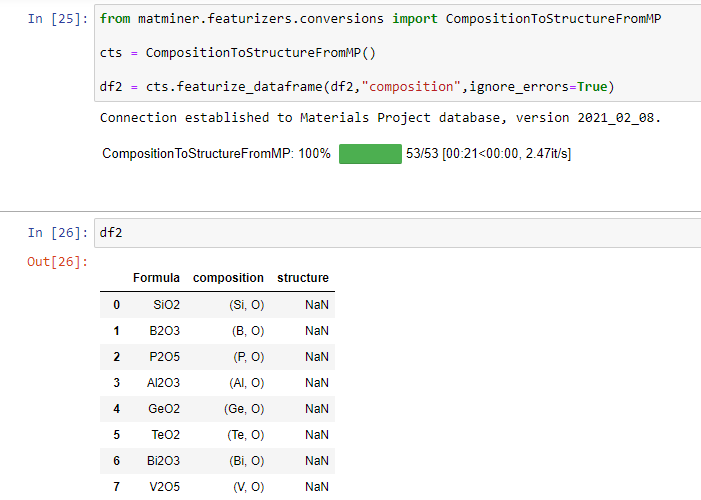The height and width of the screenshot is (500, 701).
Task: Click the In [25] cell prompt
Action: pyautogui.click(x=56, y=19)
